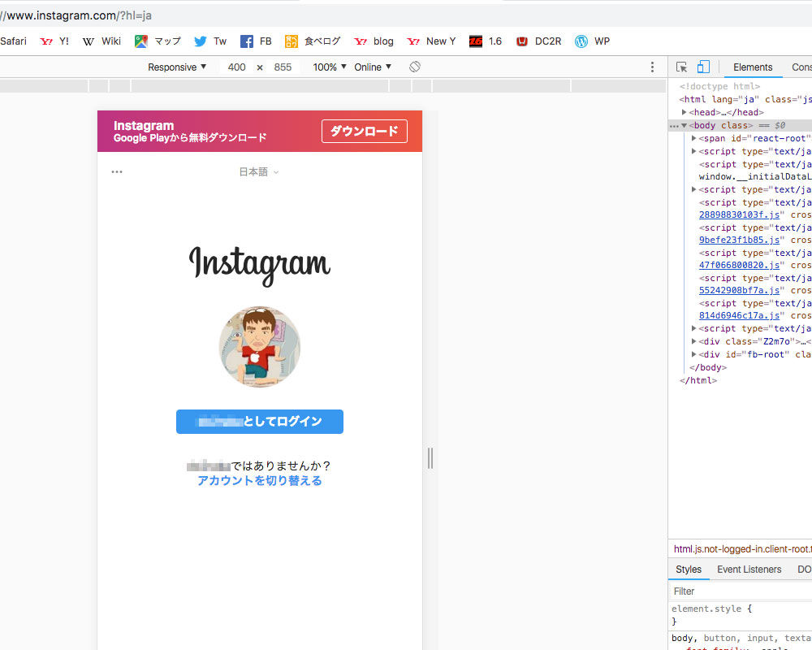Open the Twitter Tw bookmark
Screen dimensions: 812x650
(210, 41)
